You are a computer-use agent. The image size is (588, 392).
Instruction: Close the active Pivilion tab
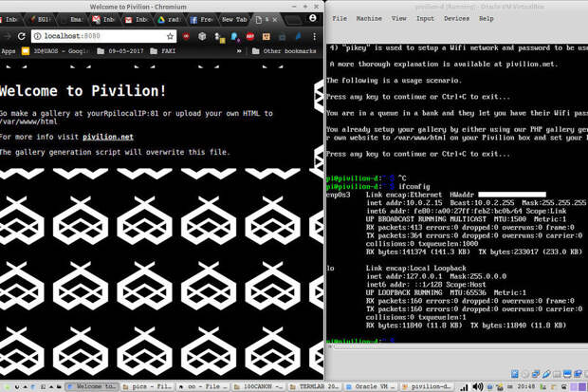[x=275, y=20]
